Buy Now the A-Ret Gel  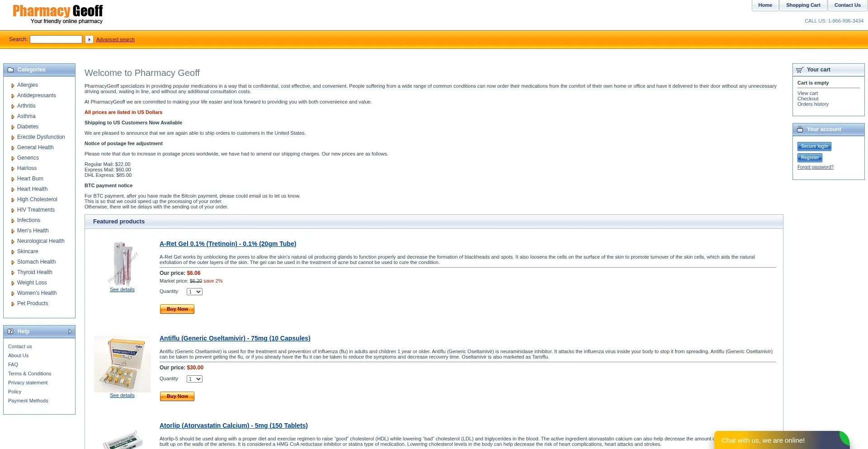[177, 309]
